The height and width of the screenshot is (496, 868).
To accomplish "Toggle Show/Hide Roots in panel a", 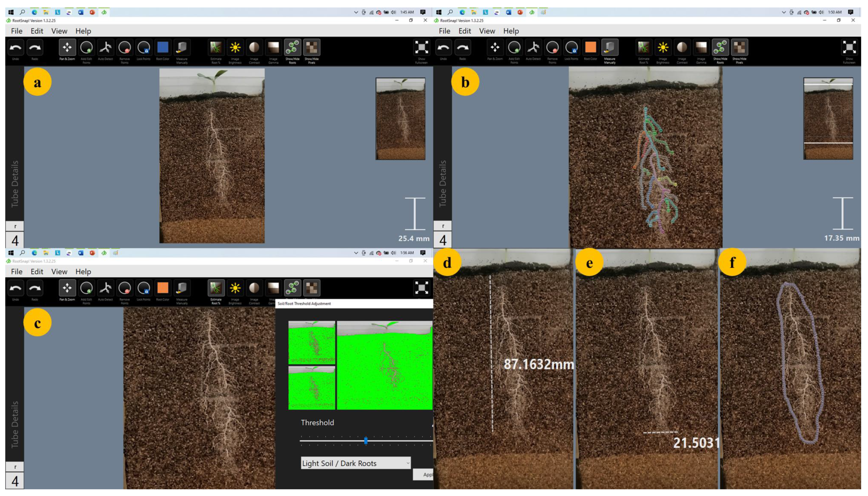I will click(x=292, y=48).
